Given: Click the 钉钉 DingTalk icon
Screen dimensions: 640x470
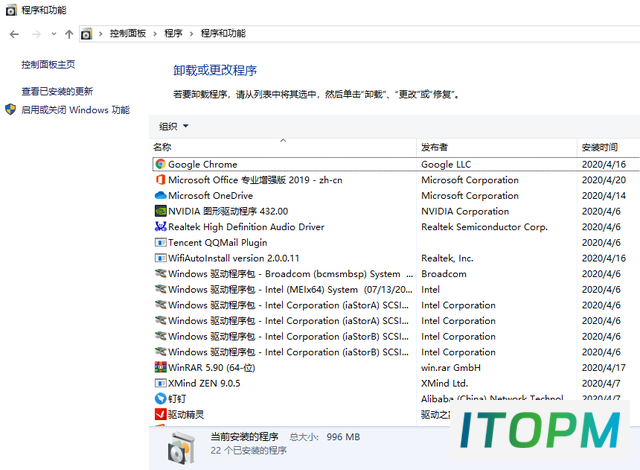Looking at the screenshot, I should tap(160, 399).
